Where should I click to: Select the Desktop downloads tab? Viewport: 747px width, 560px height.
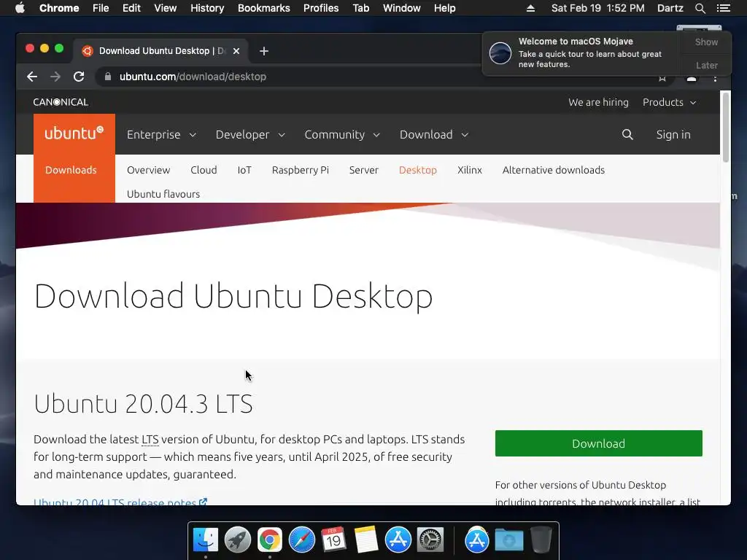pyautogui.click(x=418, y=170)
